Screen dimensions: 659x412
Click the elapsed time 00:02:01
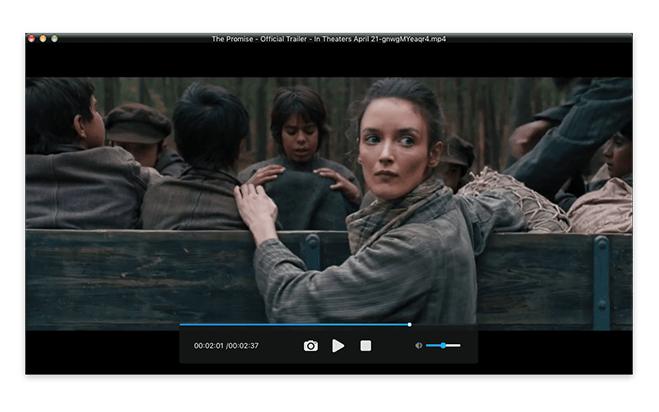(x=208, y=346)
